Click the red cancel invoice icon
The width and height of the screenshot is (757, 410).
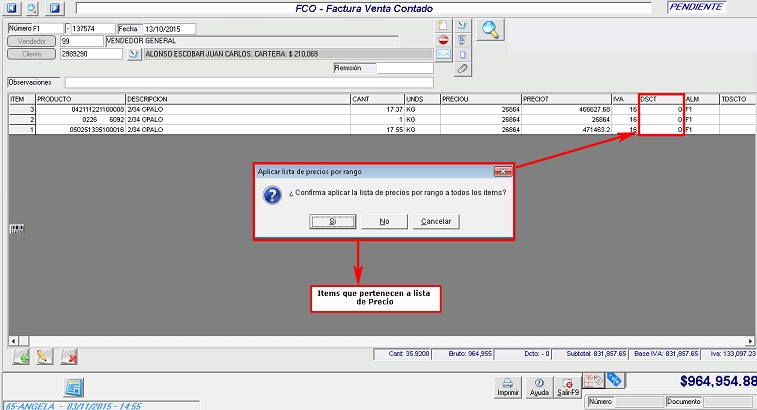(443, 40)
